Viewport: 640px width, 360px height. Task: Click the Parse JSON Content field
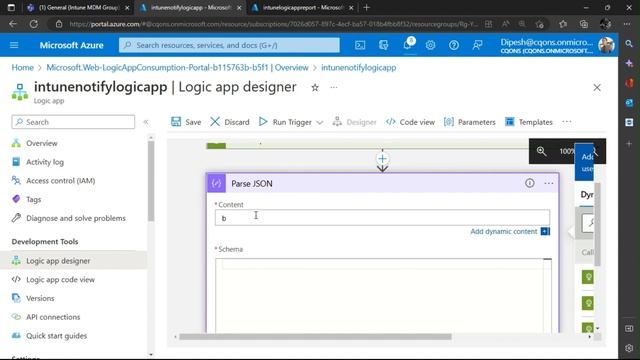(x=382, y=218)
